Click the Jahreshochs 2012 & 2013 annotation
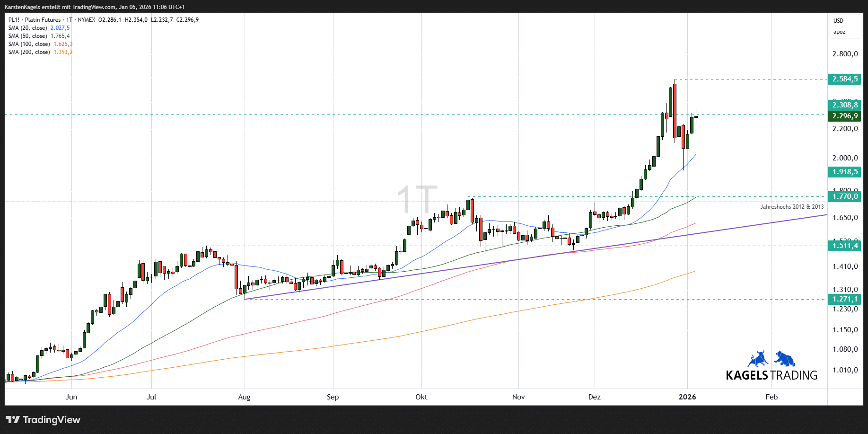Screen dimensions: 868x434 (x=791, y=207)
